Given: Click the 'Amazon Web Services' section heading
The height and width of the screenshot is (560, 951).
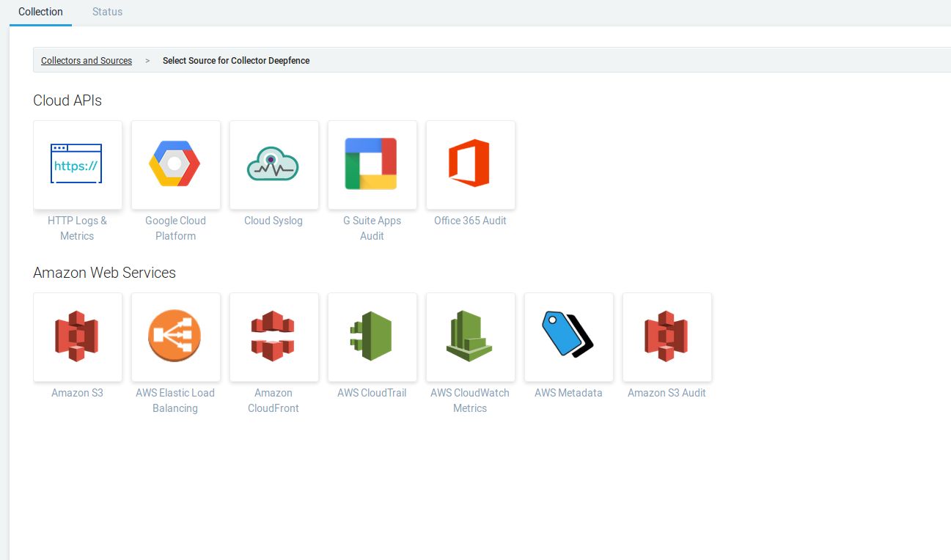Looking at the screenshot, I should [x=105, y=273].
